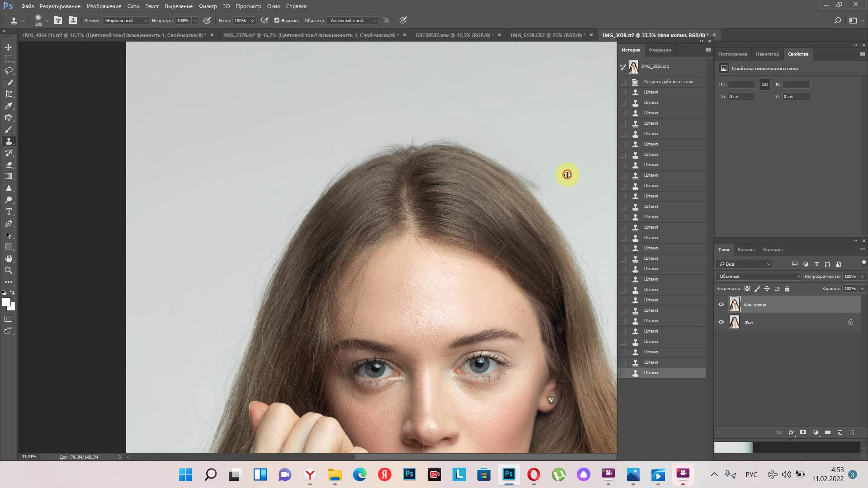Select the Eyedropper tool

pos(9,106)
